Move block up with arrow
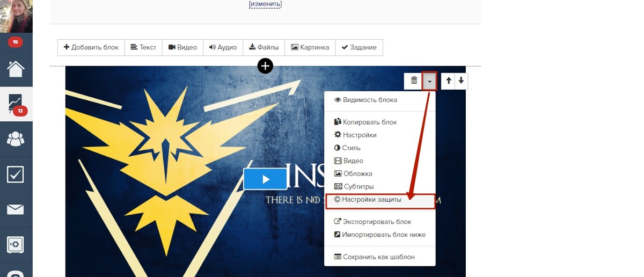This screenshot has width=644, height=277. point(449,81)
